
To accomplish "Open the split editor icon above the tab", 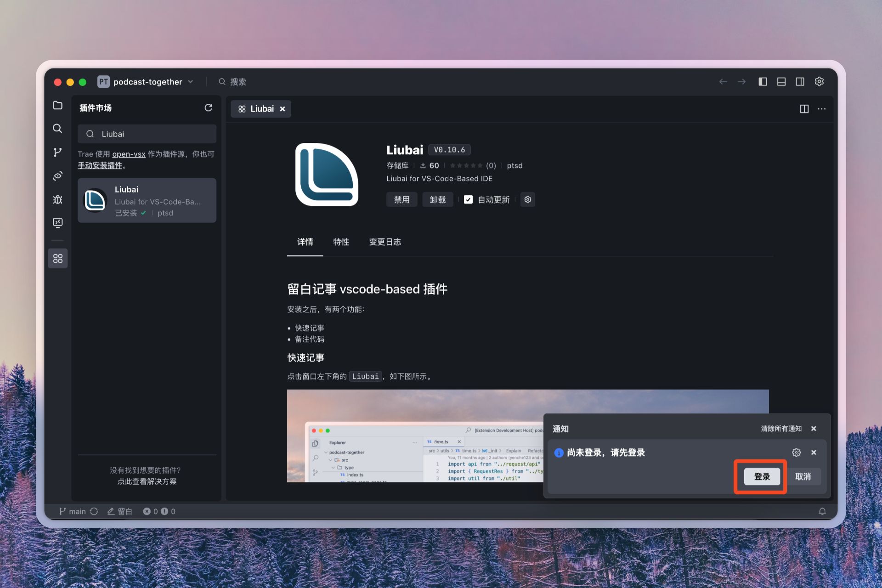I will tap(804, 109).
